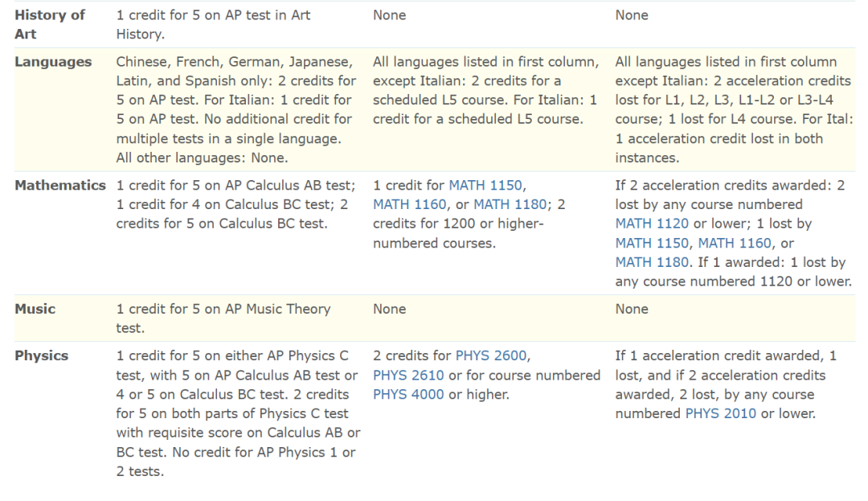This screenshot has width=868, height=501.
Task: Open MATH 1160 link followed by ", or"
Action: click(735, 243)
